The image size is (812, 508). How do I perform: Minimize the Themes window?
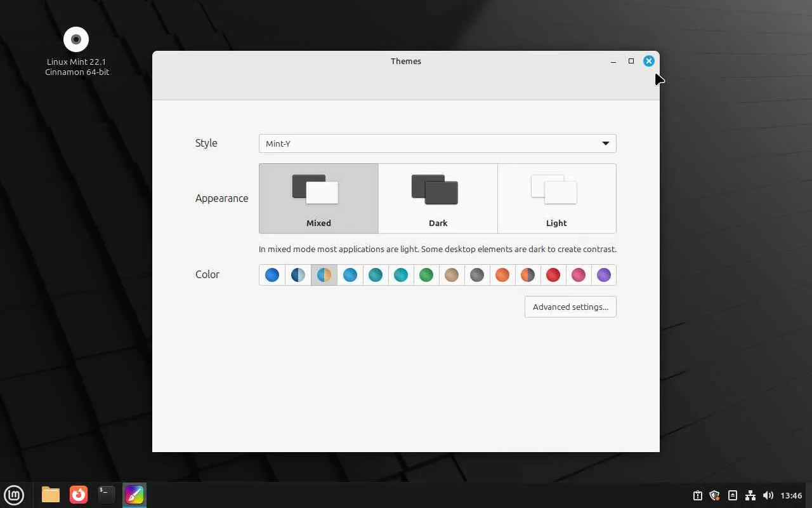click(x=613, y=61)
